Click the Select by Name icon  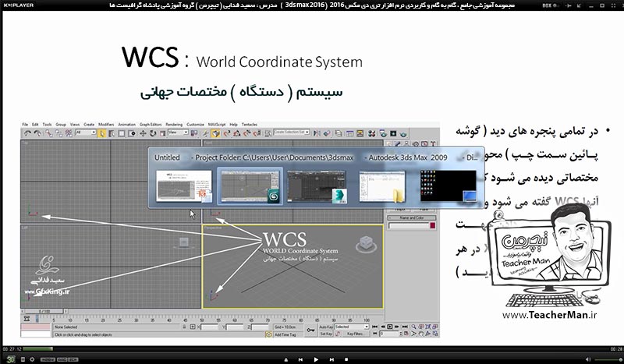[x=112, y=133]
